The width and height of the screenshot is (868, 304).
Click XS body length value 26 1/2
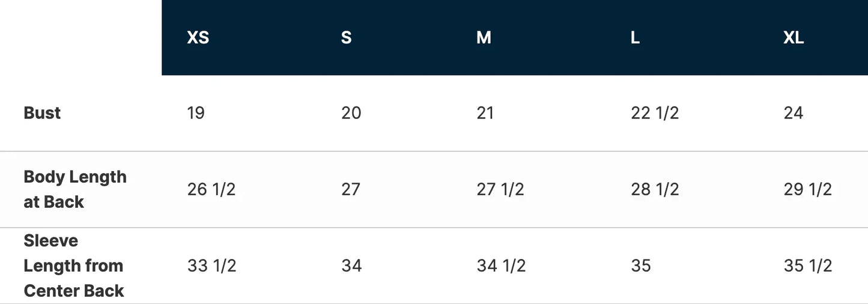211,189
